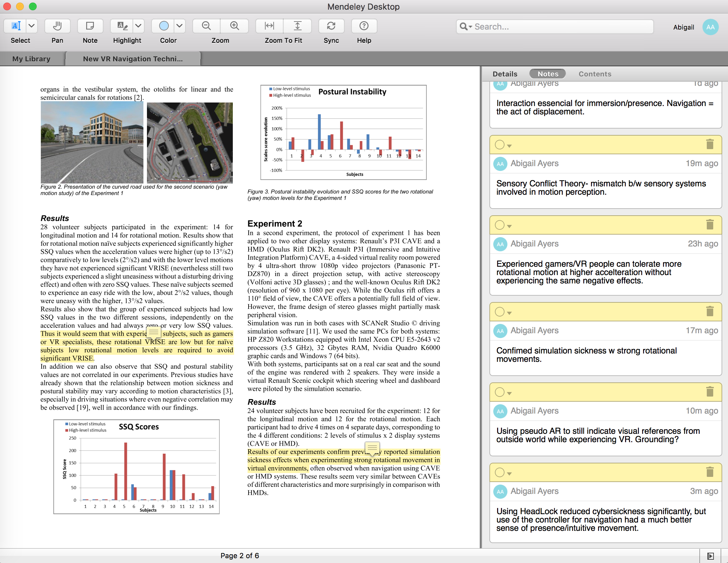Click sticky note icon in Experiment 2 Results
Image resolution: width=728 pixels, height=563 pixels.
(372, 448)
